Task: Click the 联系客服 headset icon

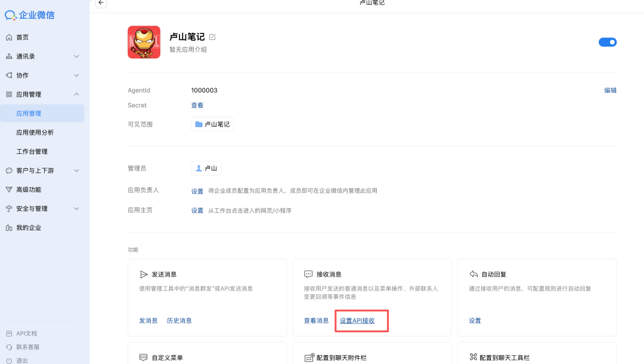Action: click(9, 347)
